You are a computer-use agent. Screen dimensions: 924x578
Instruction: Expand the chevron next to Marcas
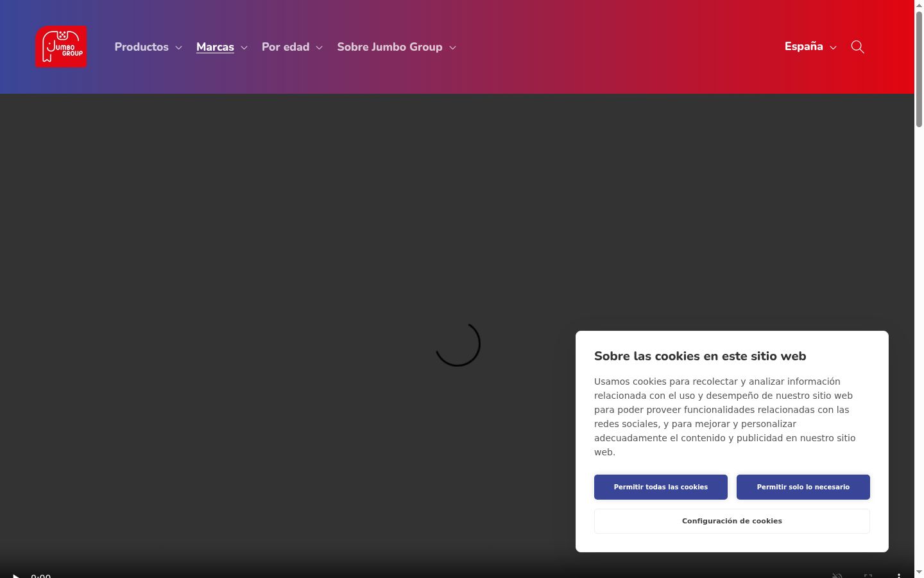pos(244,48)
